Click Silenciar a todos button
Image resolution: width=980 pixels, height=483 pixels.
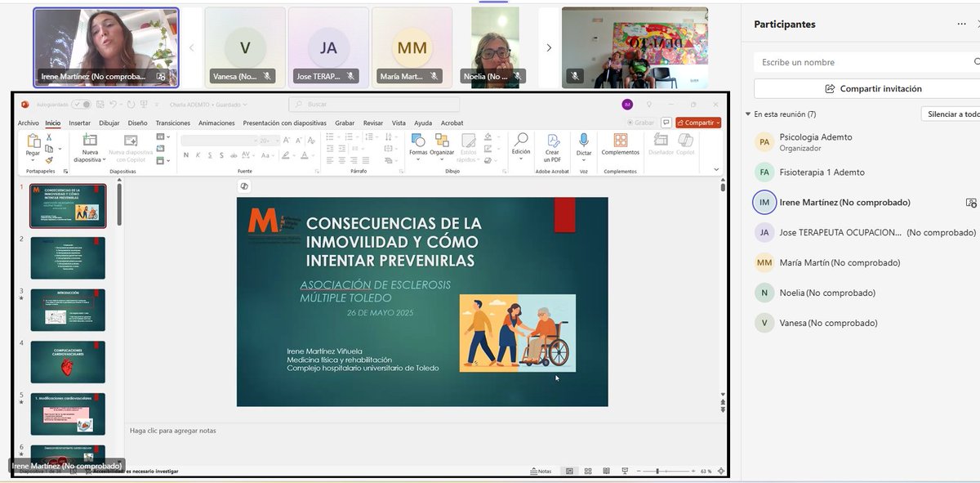[x=951, y=114]
